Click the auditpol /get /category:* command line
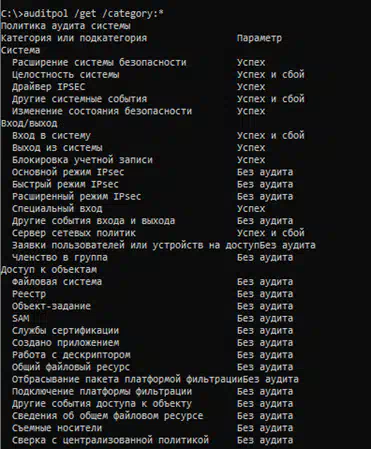Viewport: 371px width, 449px height. click(x=82, y=14)
